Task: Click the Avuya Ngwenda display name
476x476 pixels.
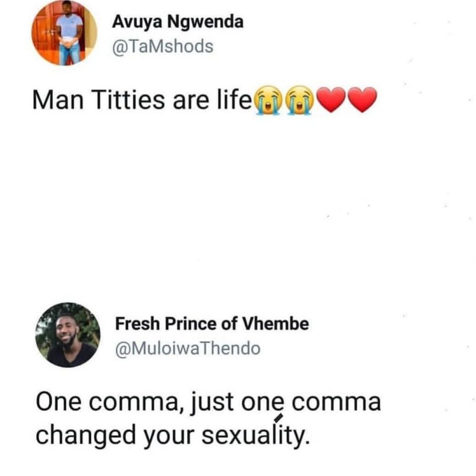Action: coord(177,22)
